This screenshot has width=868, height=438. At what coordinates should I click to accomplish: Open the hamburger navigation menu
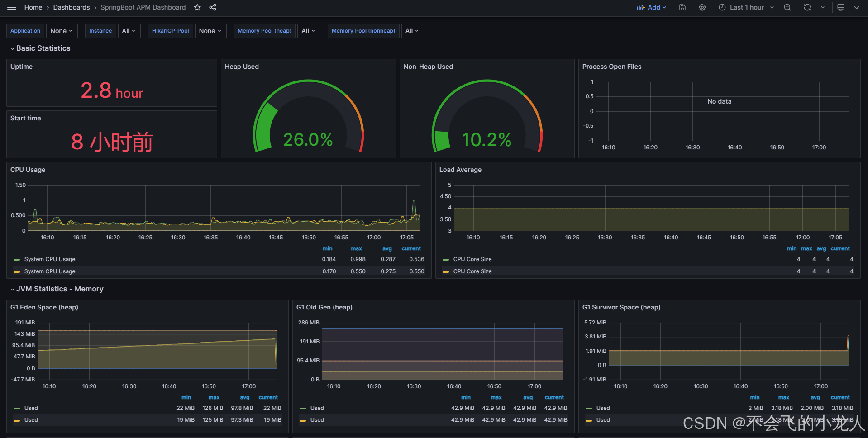point(12,7)
